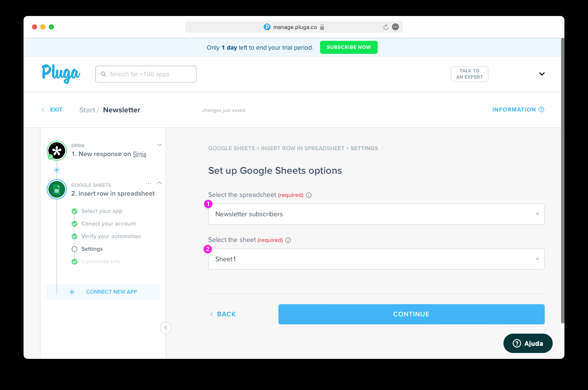The height and width of the screenshot is (390, 588).
Task: Click TALK TO AN EXPERT button
Action: (469, 74)
